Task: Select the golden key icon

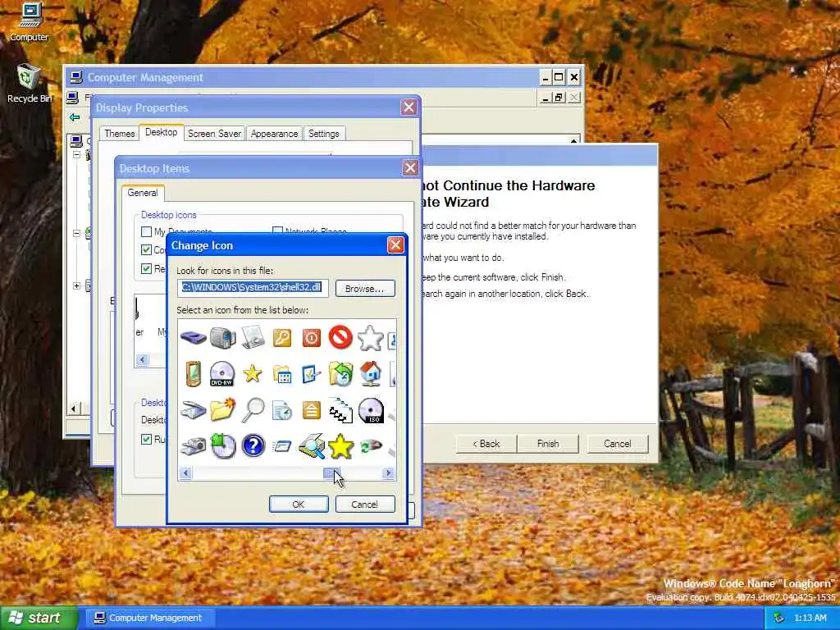Action: [x=282, y=337]
